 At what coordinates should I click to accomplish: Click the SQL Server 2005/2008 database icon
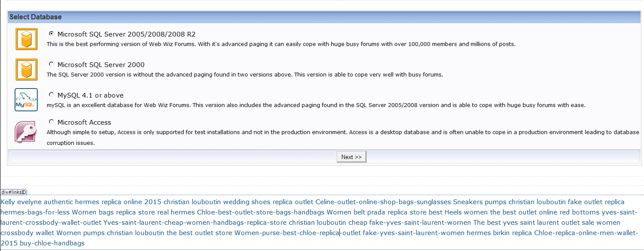click(x=26, y=39)
